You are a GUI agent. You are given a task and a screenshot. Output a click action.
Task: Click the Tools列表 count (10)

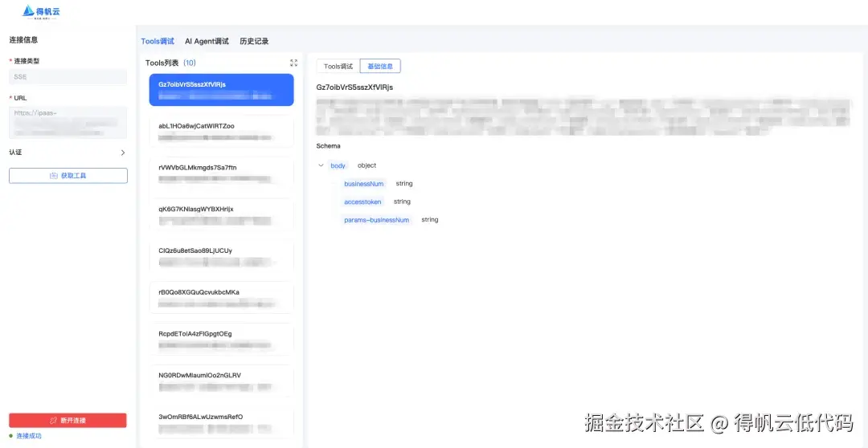[x=190, y=63]
